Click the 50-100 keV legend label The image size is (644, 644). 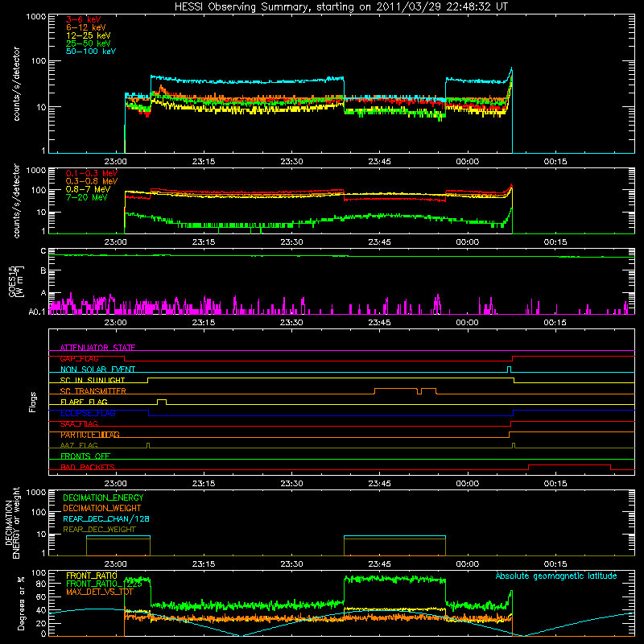tap(91, 52)
